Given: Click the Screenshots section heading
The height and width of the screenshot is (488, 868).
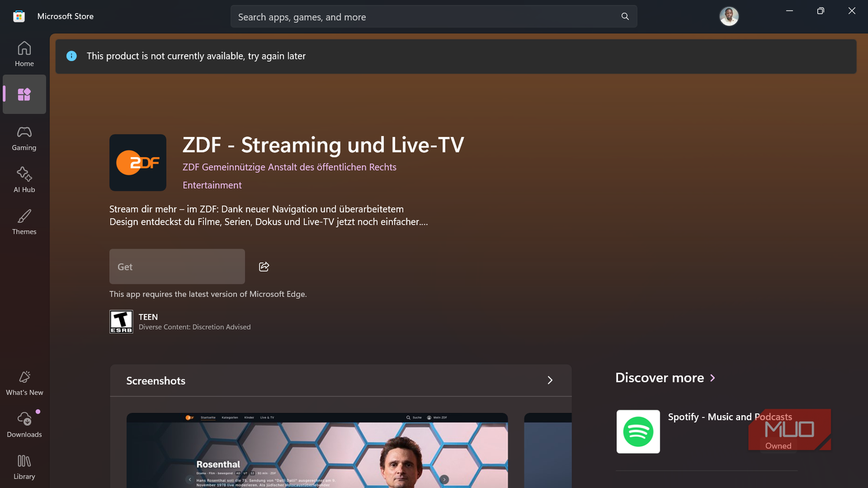Looking at the screenshot, I should pyautogui.click(x=156, y=380).
